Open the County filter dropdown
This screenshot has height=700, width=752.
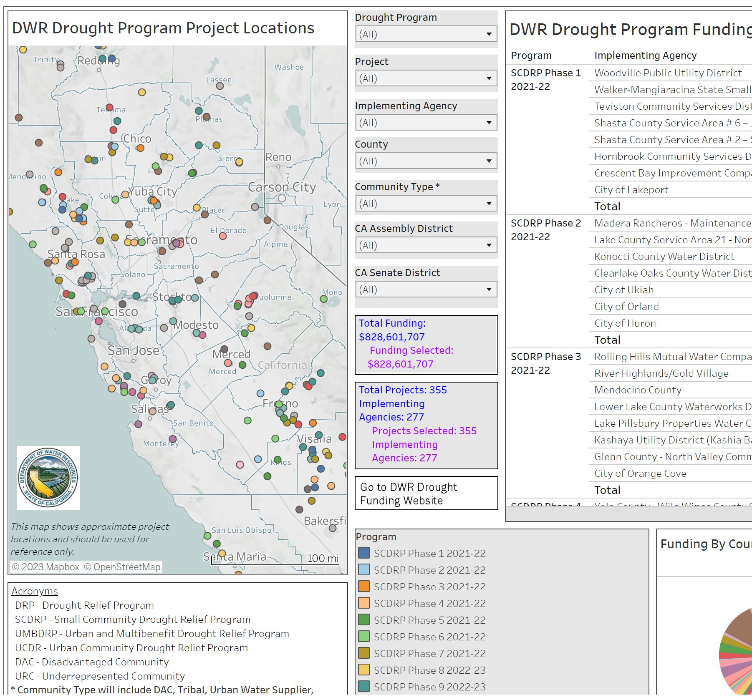point(426,161)
